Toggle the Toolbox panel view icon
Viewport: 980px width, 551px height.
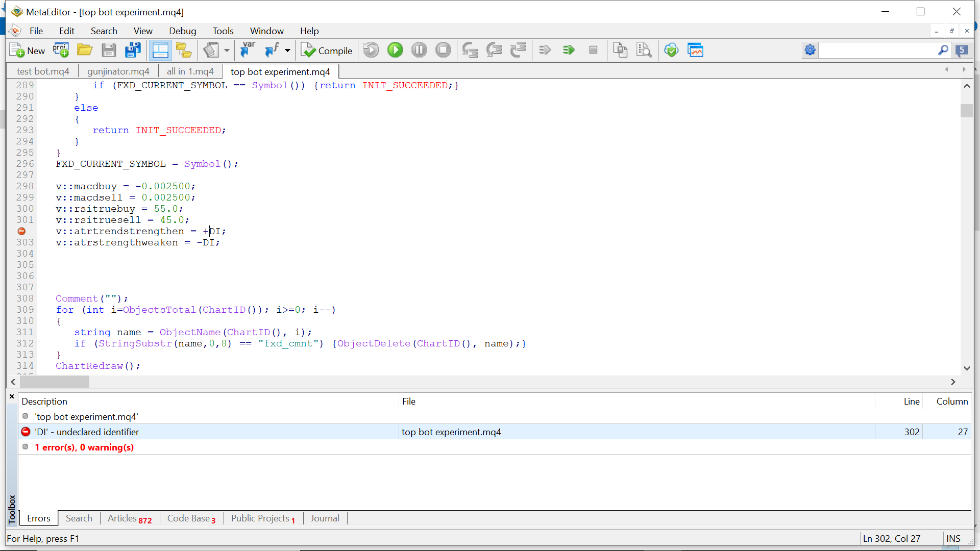[x=160, y=51]
